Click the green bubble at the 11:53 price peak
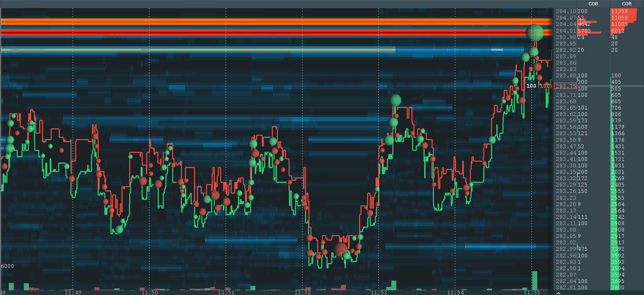The height and width of the screenshot is (295, 644). [x=396, y=100]
